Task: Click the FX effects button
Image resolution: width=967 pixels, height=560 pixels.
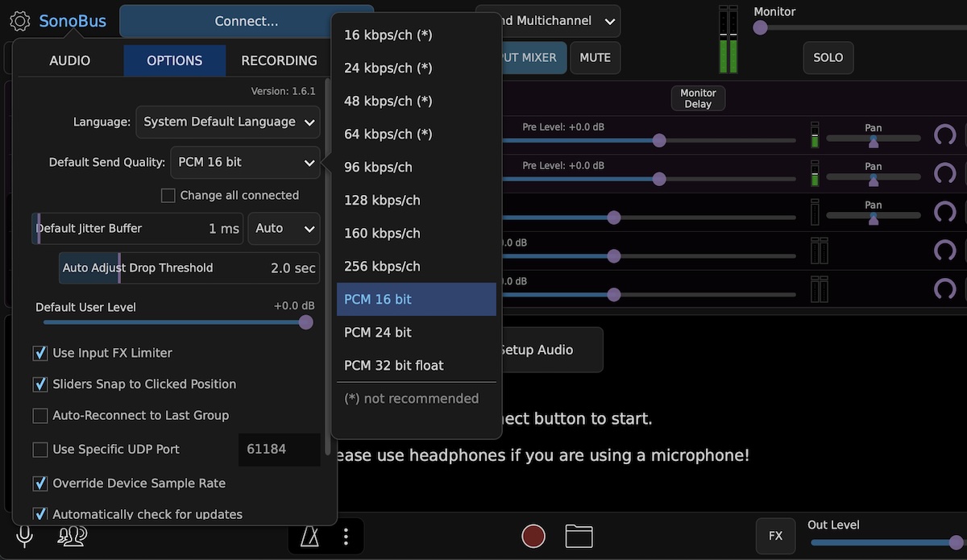Action: [775, 536]
